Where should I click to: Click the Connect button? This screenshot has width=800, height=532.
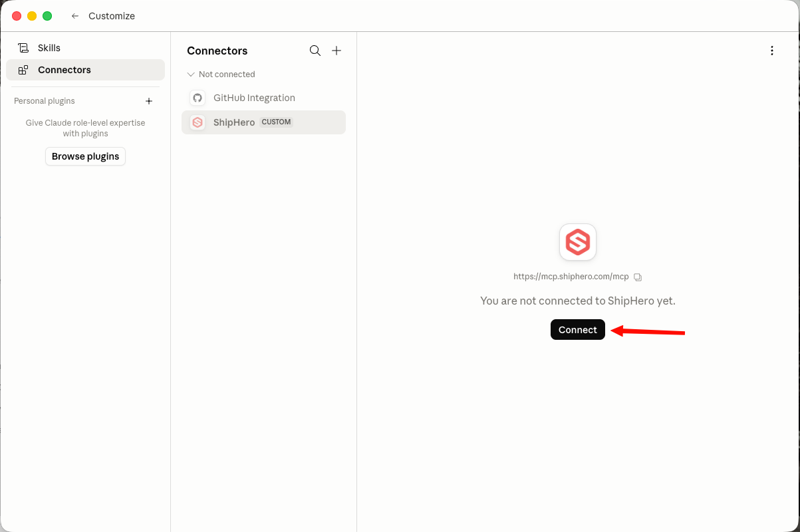point(578,330)
